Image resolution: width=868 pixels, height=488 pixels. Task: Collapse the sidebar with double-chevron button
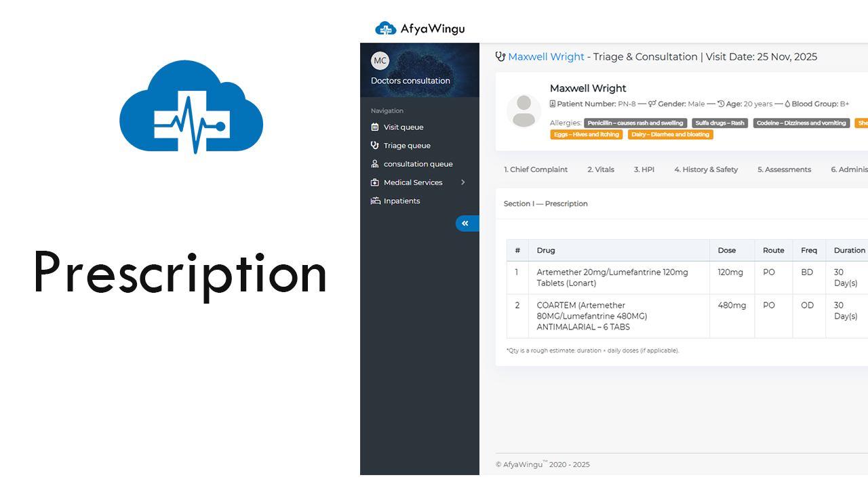(x=467, y=223)
